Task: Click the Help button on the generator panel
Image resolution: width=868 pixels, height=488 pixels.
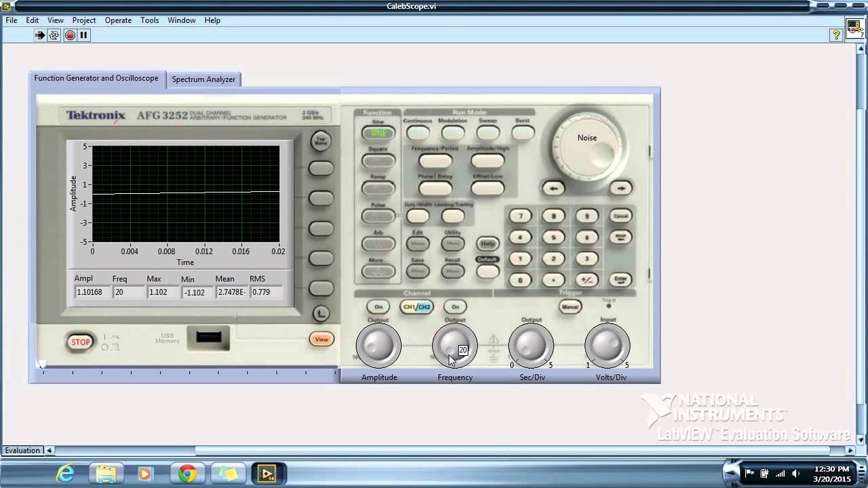Action: click(x=487, y=243)
